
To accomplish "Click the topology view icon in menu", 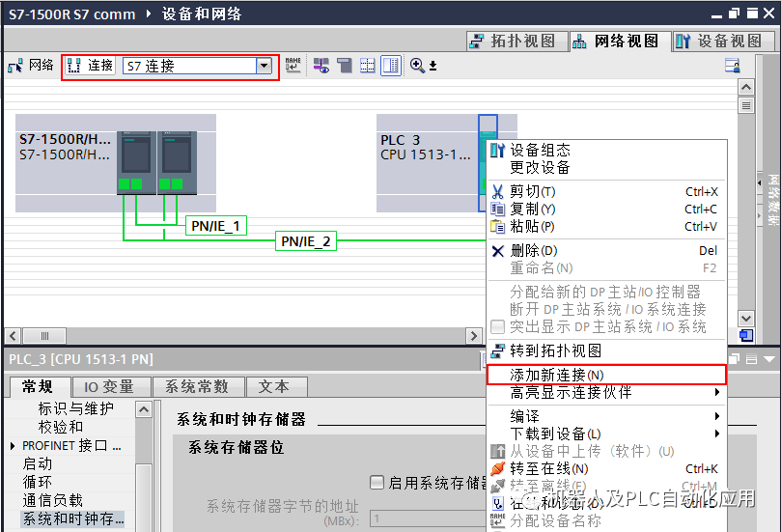I will point(497,350).
